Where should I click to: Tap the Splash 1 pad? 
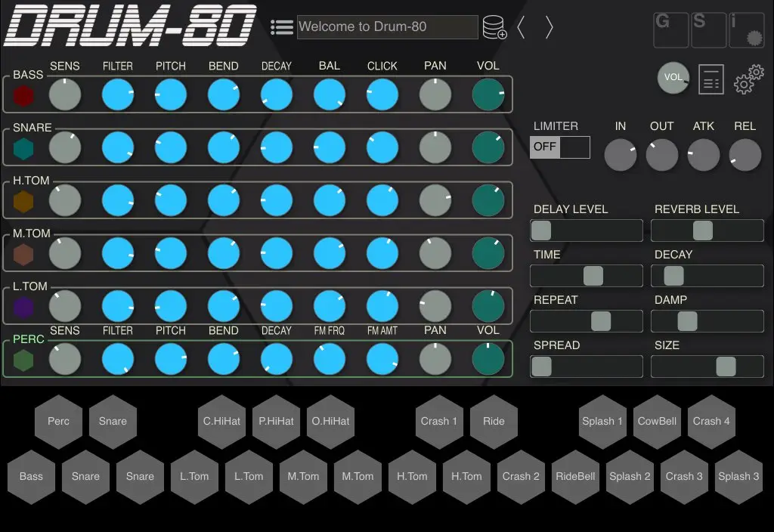pyautogui.click(x=602, y=422)
